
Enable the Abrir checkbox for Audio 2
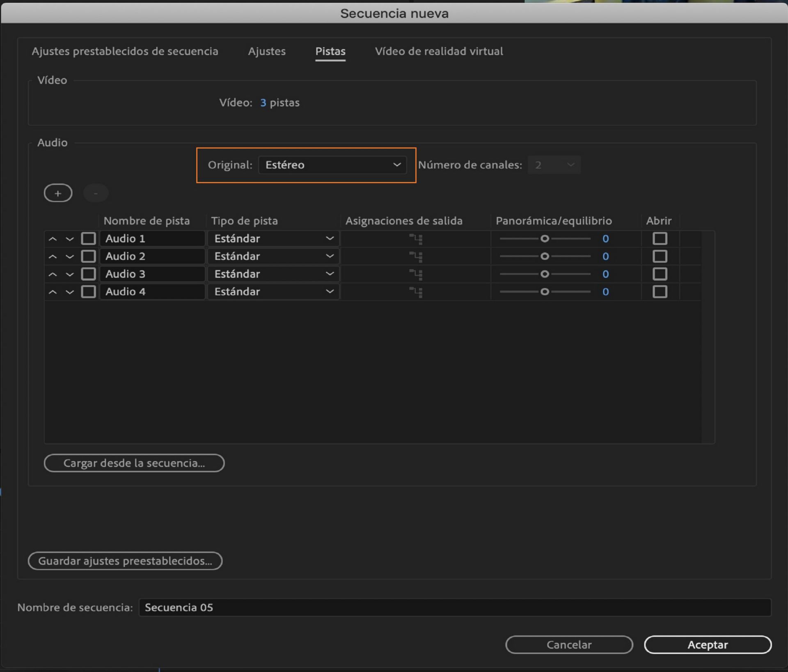point(660,256)
